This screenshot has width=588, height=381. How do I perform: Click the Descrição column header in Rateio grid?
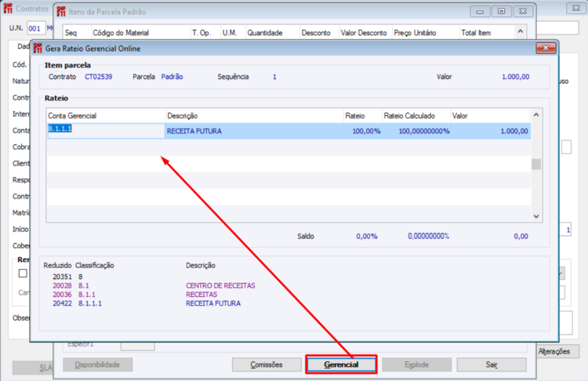(254, 116)
